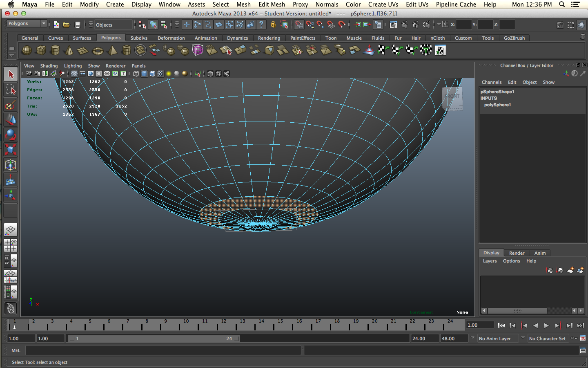The image size is (588, 368).
Task: Switch to single perspective view layout
Action: point(11,230)
